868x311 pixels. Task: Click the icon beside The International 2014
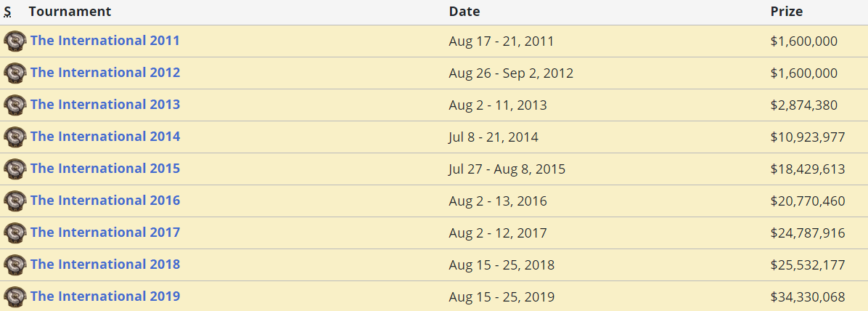pyautogui.click(x=15, y=137)
